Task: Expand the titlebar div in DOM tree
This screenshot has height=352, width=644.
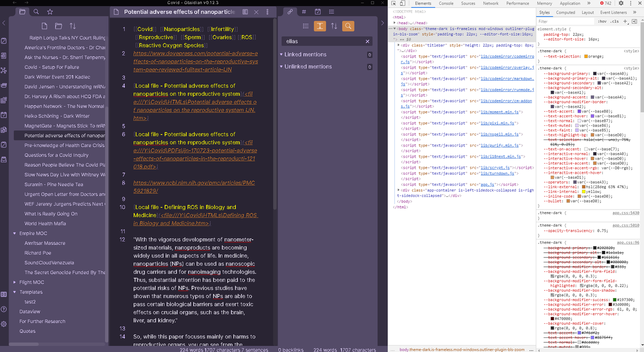Action: (x=398, y=45)
